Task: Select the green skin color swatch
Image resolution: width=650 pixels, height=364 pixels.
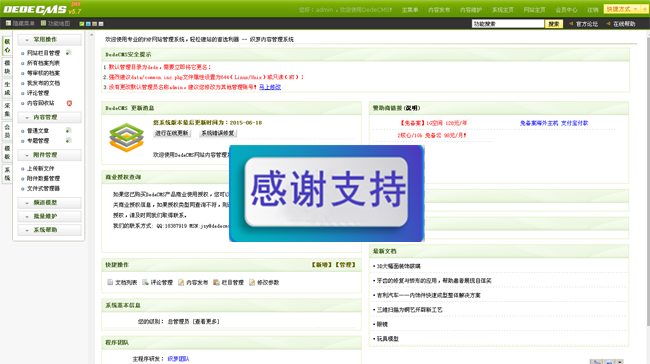Action: [82, 24]
